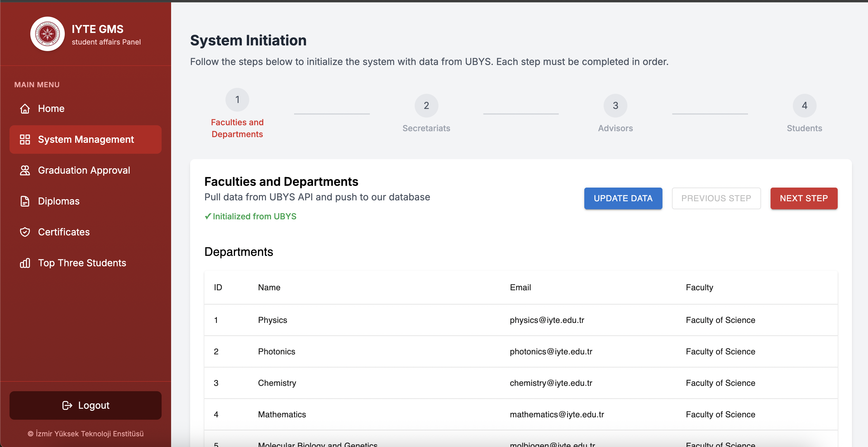Click the Graduation Approval people icon
Viewport: 868px width, 447px height.
click(x=25, y=170)
